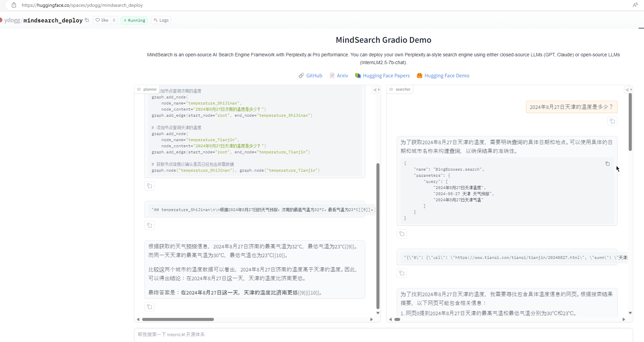Click the browser site lock icon
Image resolution: width=644 pixels, height=342 pixels.
[x=14, y=5]
